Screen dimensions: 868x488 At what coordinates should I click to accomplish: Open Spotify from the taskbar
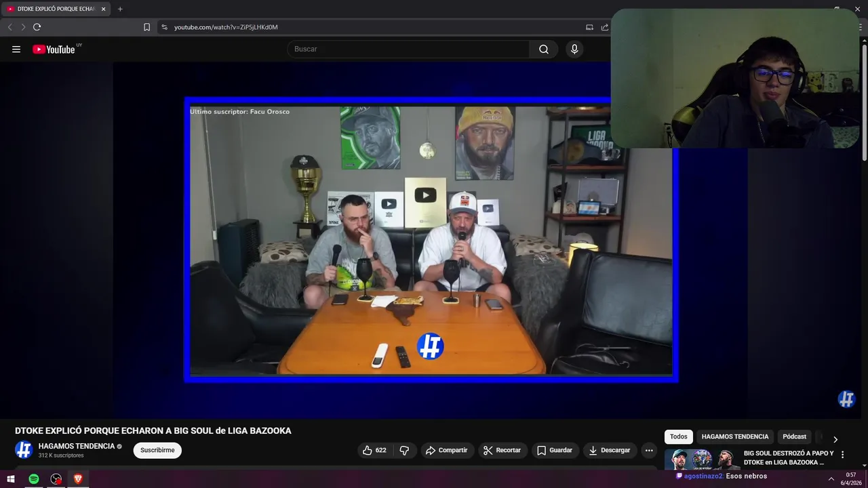pos(33,479)
